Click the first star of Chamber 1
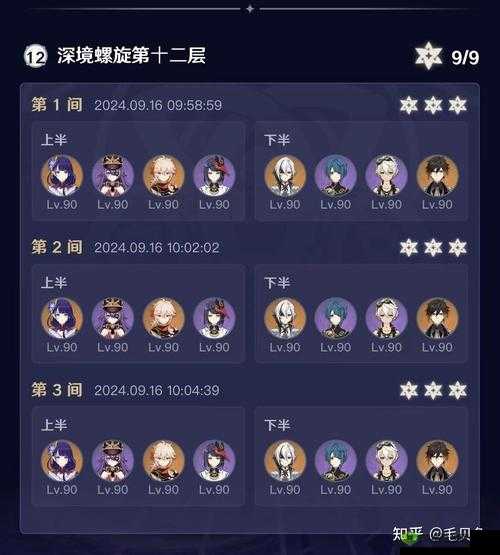This screenshot has height=555, width=500. (x=409, y=105)
